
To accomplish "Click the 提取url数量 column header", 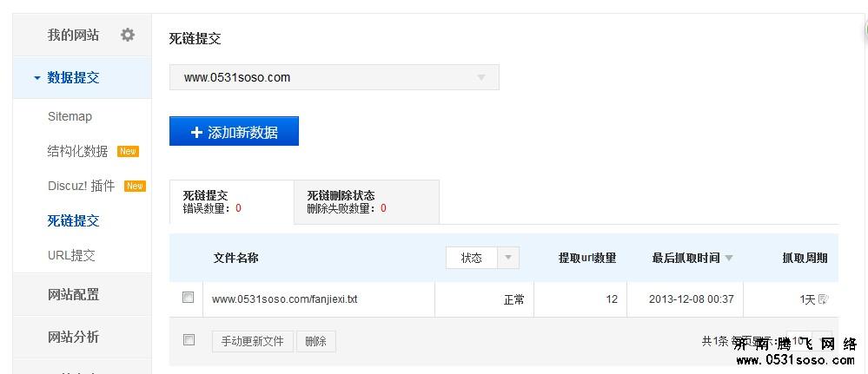I will [587, 258].
